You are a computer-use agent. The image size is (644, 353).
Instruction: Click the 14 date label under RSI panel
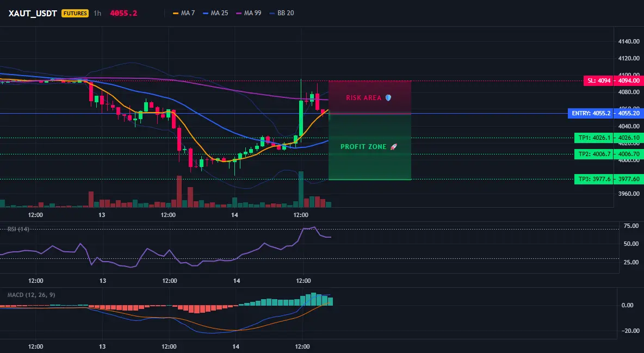point(237,281)
